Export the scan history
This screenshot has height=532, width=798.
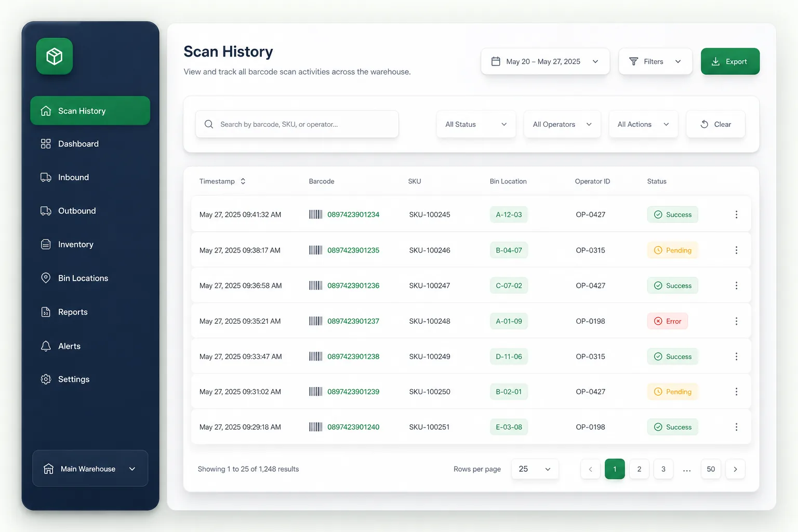click(730, 61)
